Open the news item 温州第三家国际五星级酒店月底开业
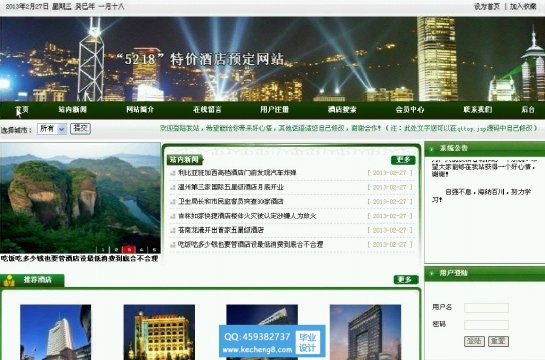This screenshot has height=360, width=545. [x=231, y=187]
